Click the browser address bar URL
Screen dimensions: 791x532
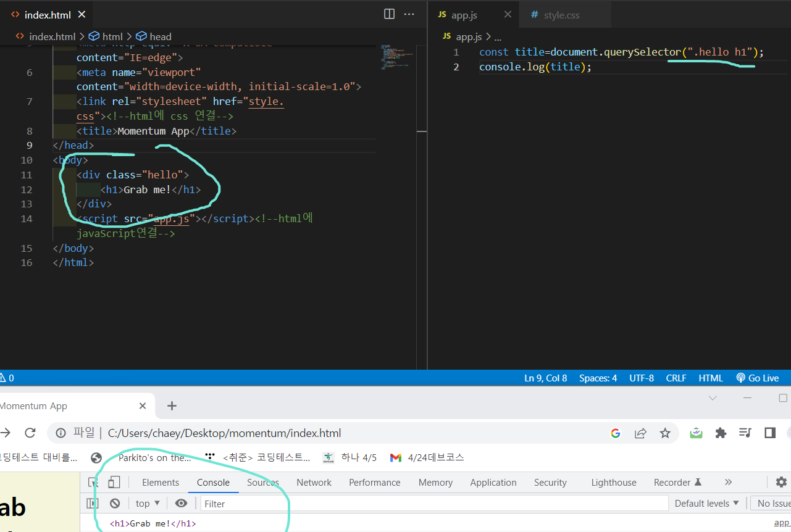click(x=224, y=433)
